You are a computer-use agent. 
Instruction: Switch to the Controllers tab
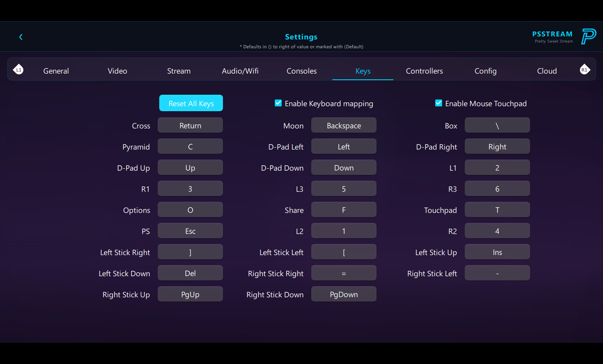(424, 71)
